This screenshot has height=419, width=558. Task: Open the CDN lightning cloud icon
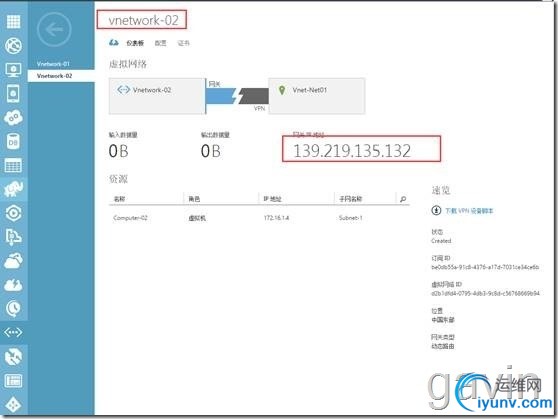pyautogui.click(x=13, y=285)
